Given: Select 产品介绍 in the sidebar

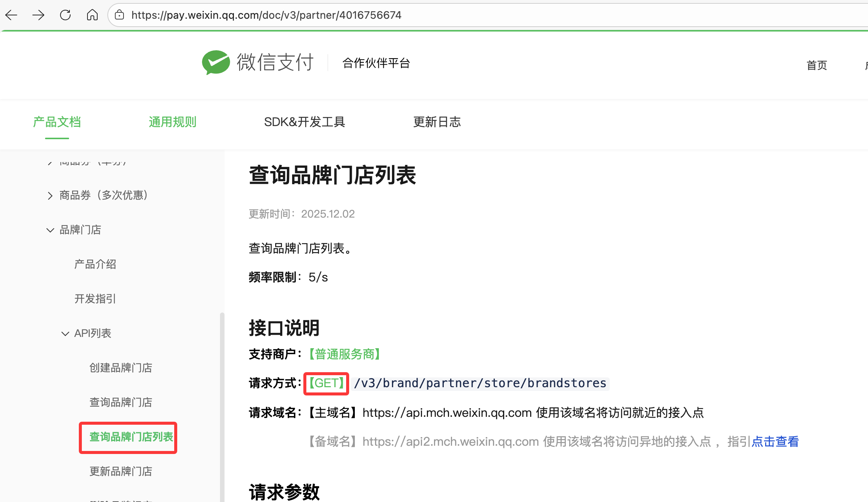Looking at the screenshot, I should (x=95, y=264).
